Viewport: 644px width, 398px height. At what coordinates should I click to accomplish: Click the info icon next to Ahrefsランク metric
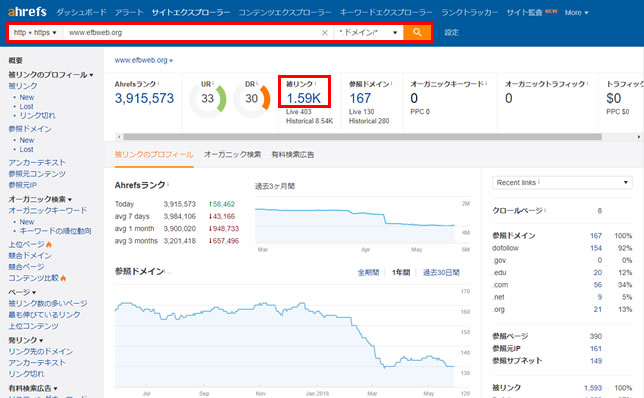coord(159,83)
